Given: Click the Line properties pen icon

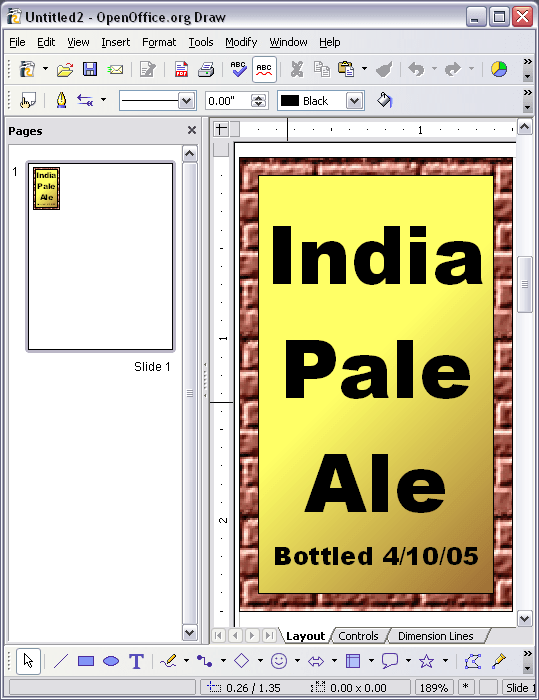Looking at the screenshot, I should [61, 100].
